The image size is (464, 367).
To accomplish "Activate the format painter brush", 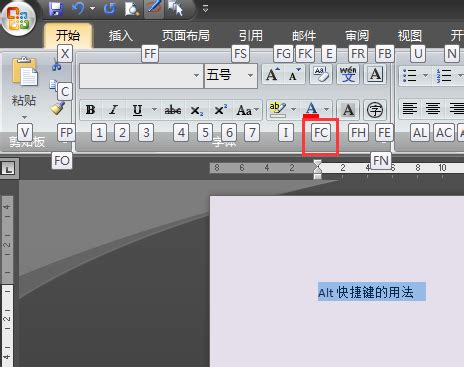I will pos(57,109).
